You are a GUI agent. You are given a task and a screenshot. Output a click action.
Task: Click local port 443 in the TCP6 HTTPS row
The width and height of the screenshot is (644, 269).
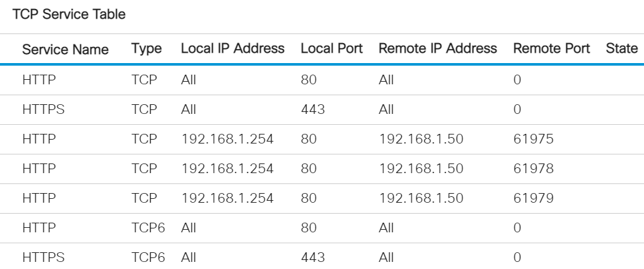click(x=312, y=256)
